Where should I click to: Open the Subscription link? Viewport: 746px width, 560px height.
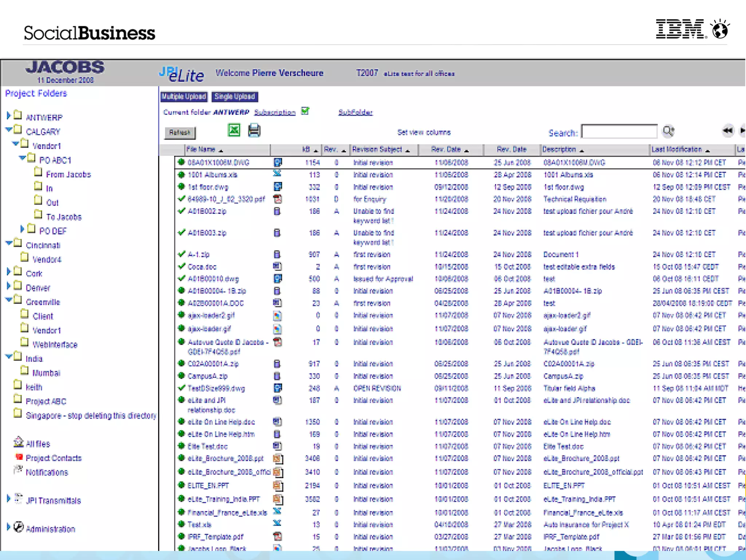pyautogui.click(x=275, y=112)
